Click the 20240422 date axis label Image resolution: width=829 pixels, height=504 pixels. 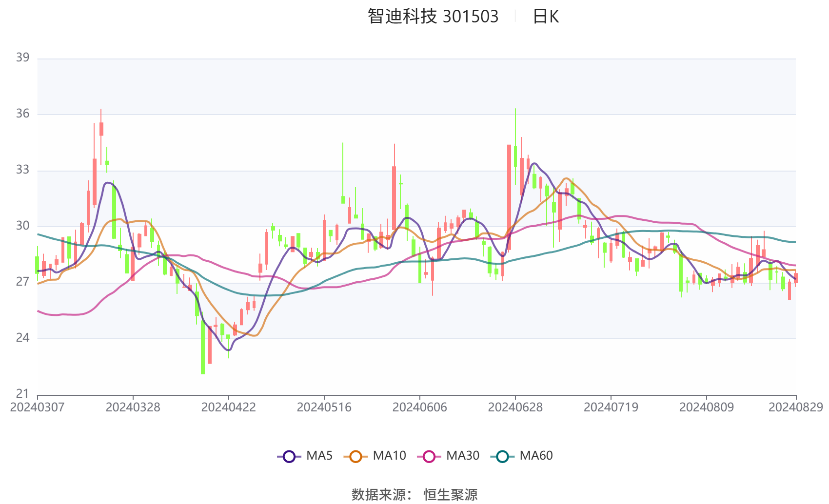coord(228,407)
